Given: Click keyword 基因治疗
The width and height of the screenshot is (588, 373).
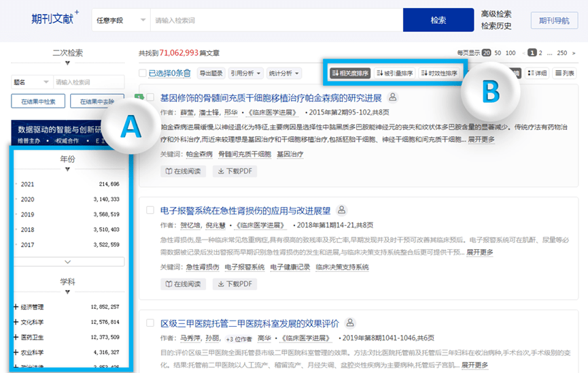Looking at the screenshot, I should pyautogui.click(x=290, y=154).
